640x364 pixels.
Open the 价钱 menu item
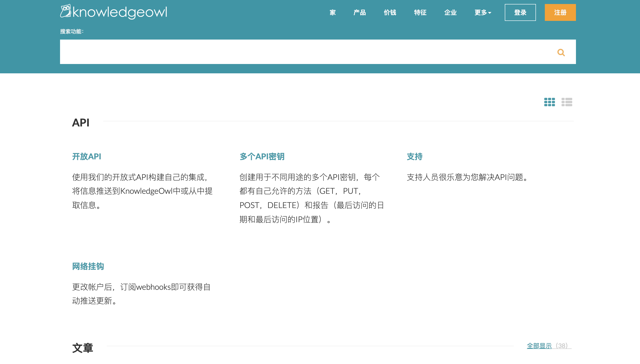coord(390,12)
